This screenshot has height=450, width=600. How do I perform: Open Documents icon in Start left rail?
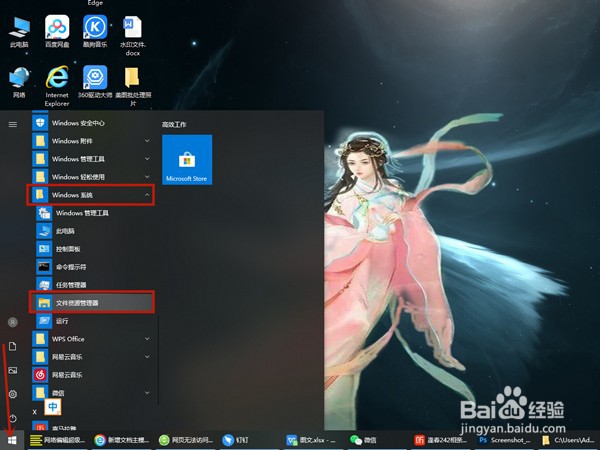tap(13, 346)
